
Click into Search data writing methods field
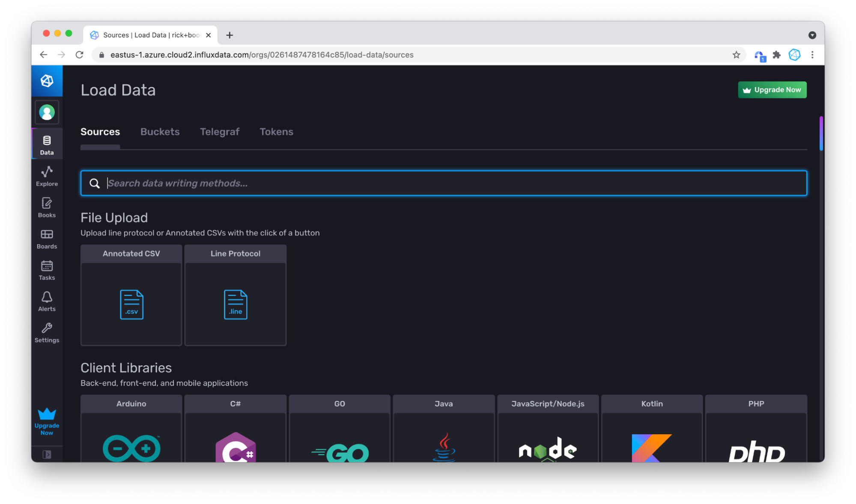pos(444,183)
